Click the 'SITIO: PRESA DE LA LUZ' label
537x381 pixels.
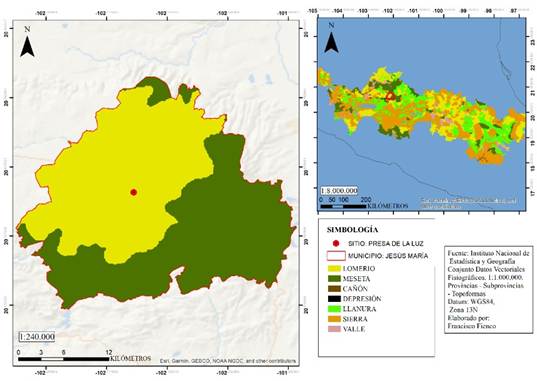(386, 244)
